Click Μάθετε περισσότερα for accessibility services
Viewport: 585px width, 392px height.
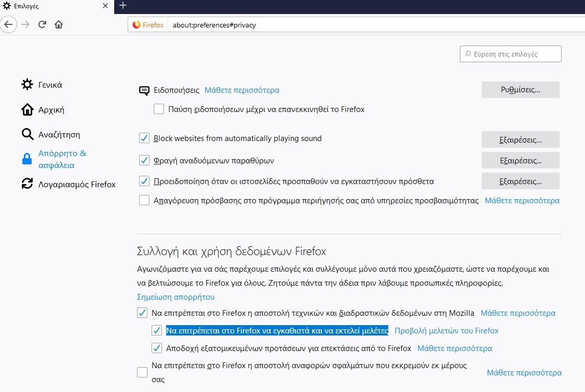point(522,201)
